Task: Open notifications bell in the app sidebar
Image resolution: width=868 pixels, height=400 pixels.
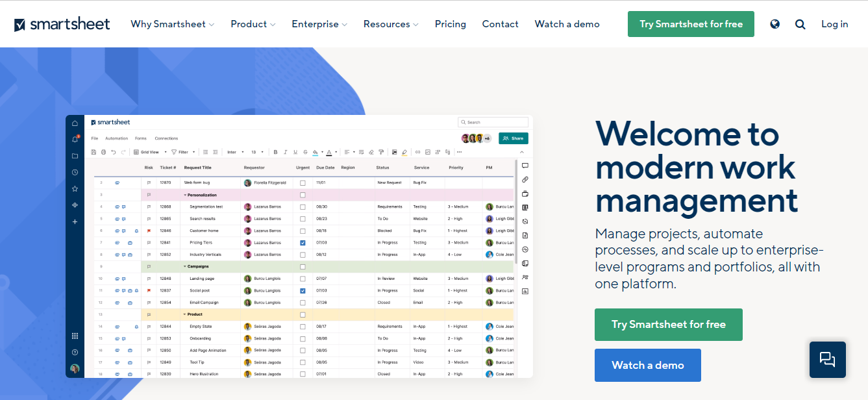Action: [75, 139]
